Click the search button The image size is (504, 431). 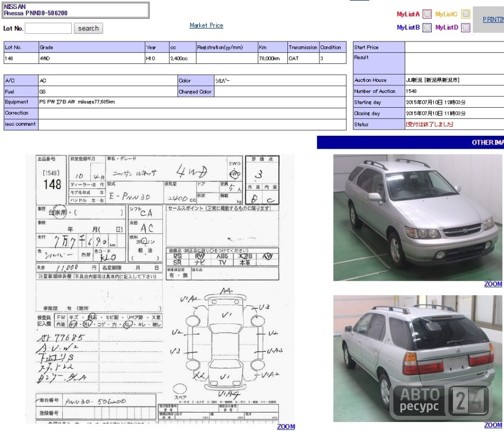pyautogui.click(x=88, y=28)
